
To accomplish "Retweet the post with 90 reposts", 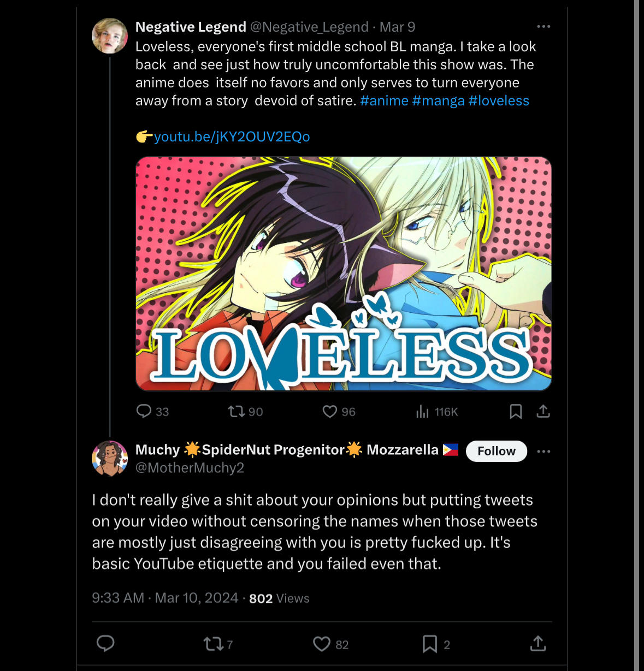I will click(x=237, y=411).
